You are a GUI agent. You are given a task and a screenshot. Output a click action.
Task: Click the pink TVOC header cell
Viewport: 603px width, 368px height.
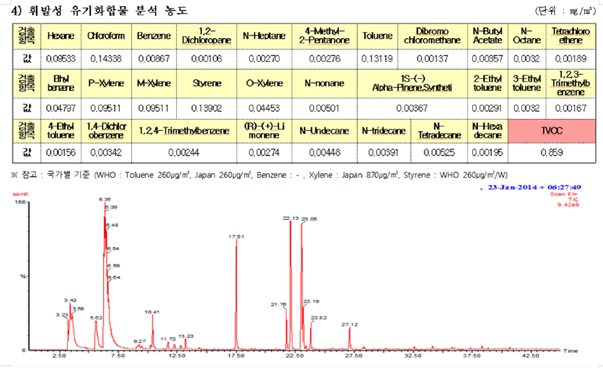tap(552, 131)
